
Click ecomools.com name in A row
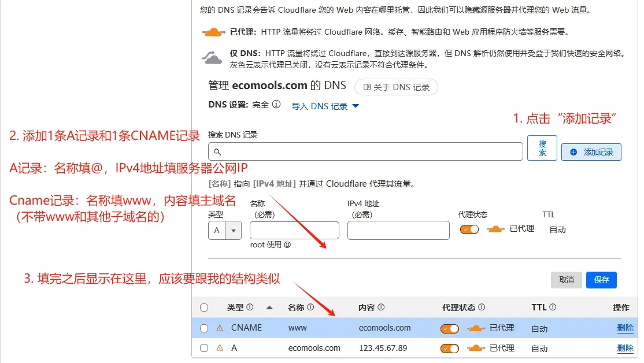314,348
